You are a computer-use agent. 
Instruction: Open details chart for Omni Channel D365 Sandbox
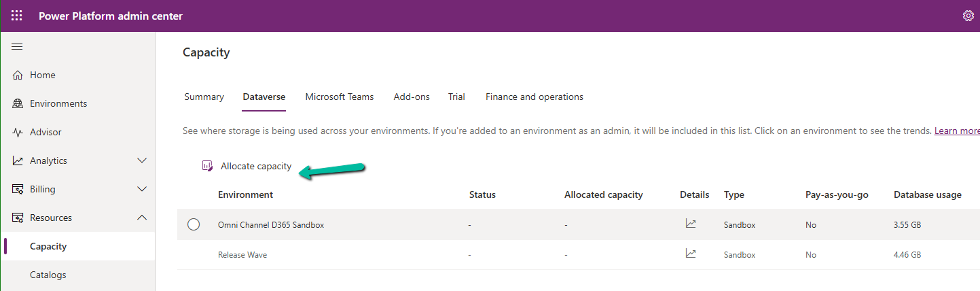(691, 224)
